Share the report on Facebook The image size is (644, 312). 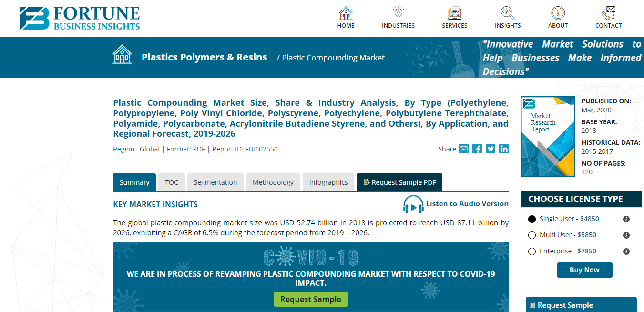[477, 149]
